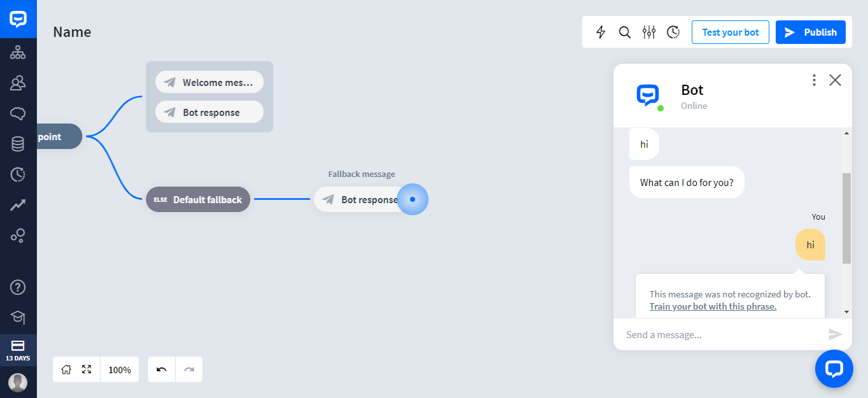Image resolution: width=868 pixels, height=398 pixels.
Task: Select the scheduled actions clock icon in sidebar
Action: 18,174
